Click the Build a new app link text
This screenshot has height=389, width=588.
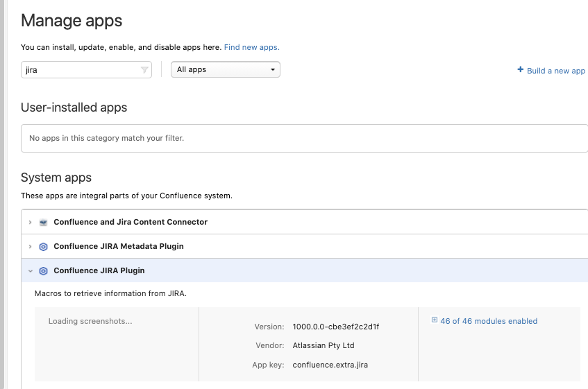click(x=556, y=71)
